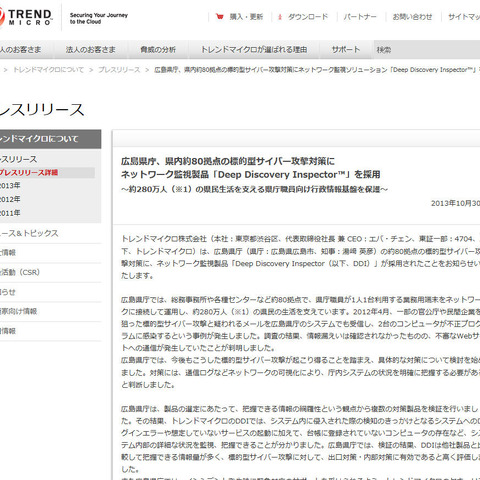The width and height of the screenshot is (480, 480).
Task: Go to プレスリリース in the breadcrumb
Action: point(119,70)
